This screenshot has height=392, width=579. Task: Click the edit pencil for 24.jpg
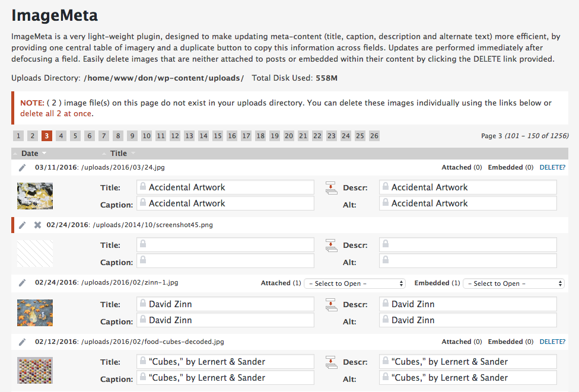[22, 168]
